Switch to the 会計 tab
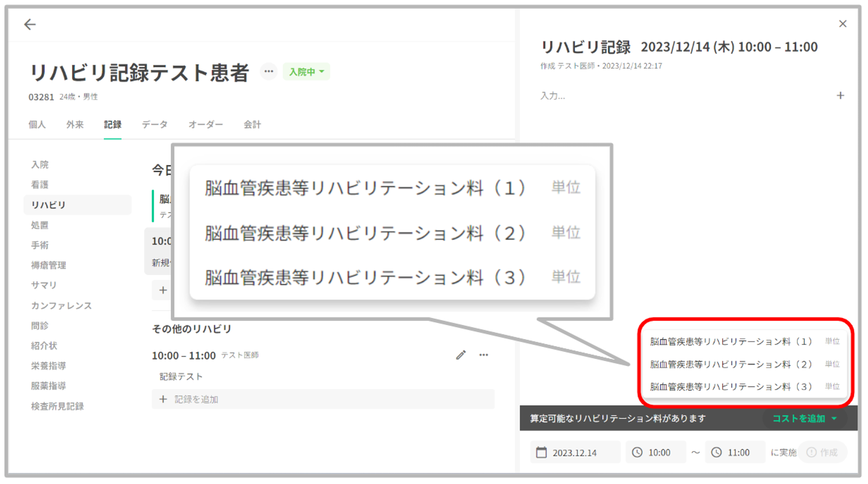Viewport: 868px width, 484px height. [252, 125]
